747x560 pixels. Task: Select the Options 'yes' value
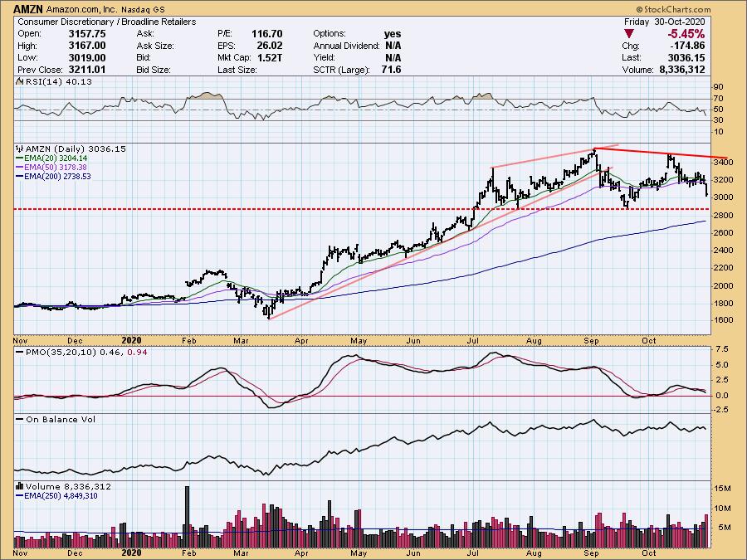pyautogui.click(x=392, y=33)
